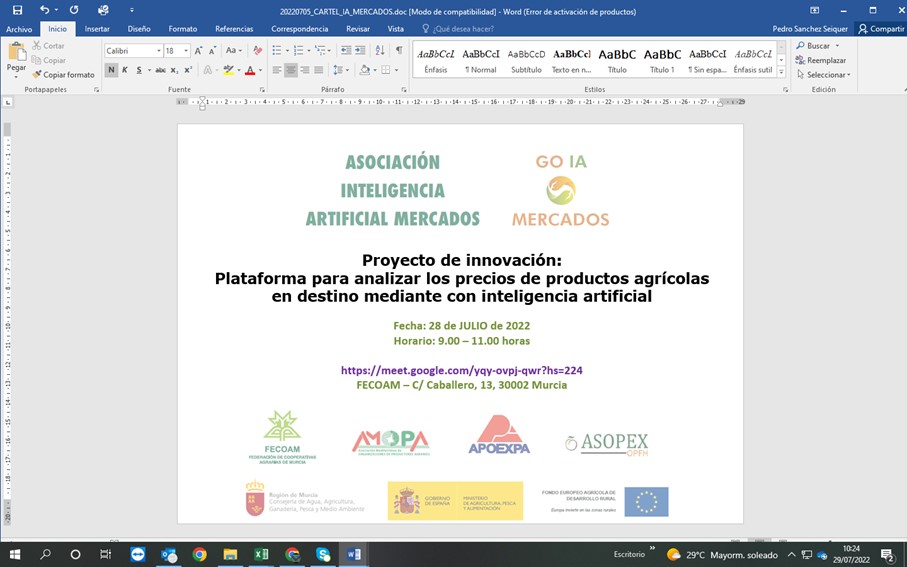Viewport: 907px width, 567px height.
Task: Click the Buscar magnifier icon
Action: coord(801,45)
